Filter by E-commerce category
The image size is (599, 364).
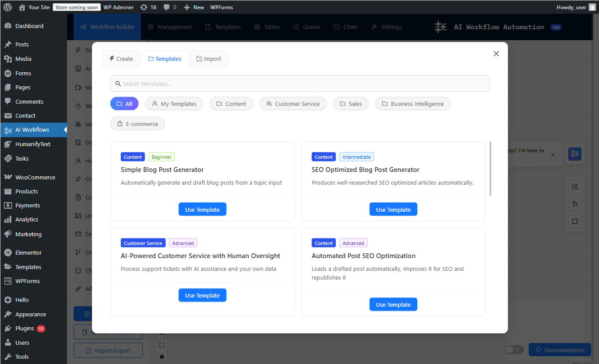(137, 124)
